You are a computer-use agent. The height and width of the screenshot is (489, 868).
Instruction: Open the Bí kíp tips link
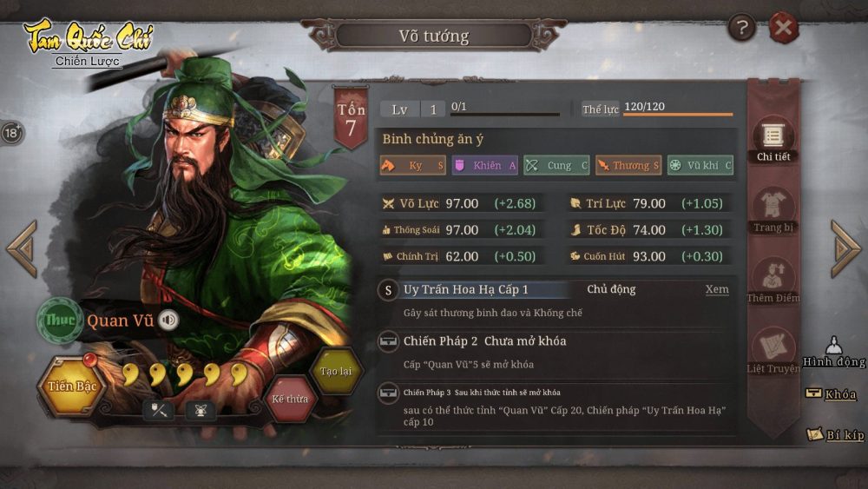[836, 435]
